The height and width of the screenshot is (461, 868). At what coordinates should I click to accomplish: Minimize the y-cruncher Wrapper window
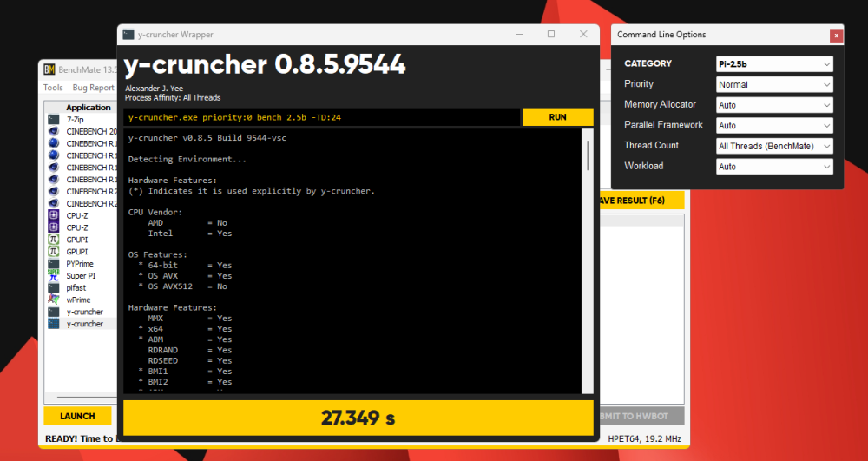tap(519, 35)
